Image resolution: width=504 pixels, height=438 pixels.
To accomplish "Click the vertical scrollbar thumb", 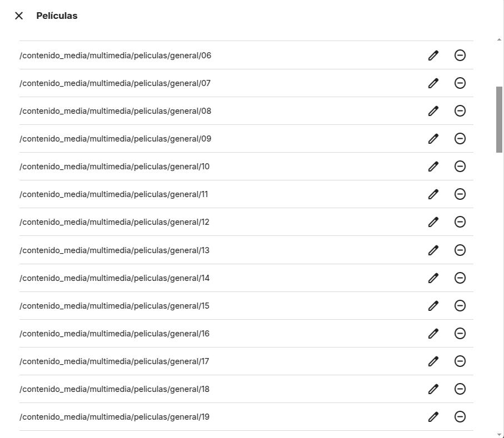I will 499,119.
